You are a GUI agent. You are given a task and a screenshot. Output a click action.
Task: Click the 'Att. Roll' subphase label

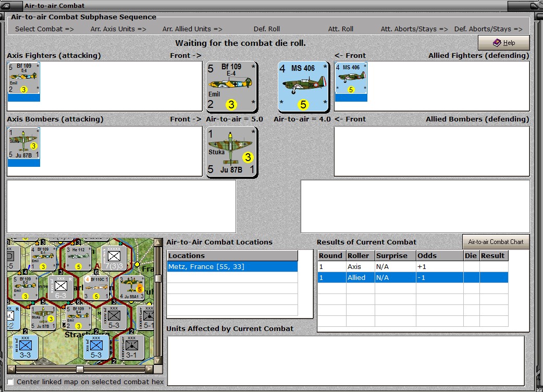tap(341, 29)
